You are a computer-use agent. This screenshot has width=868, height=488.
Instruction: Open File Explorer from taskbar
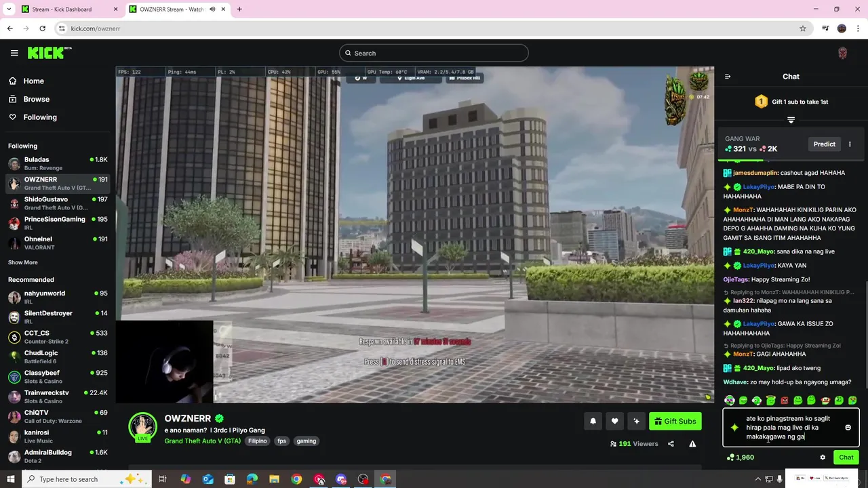click(x=275, y=479)
